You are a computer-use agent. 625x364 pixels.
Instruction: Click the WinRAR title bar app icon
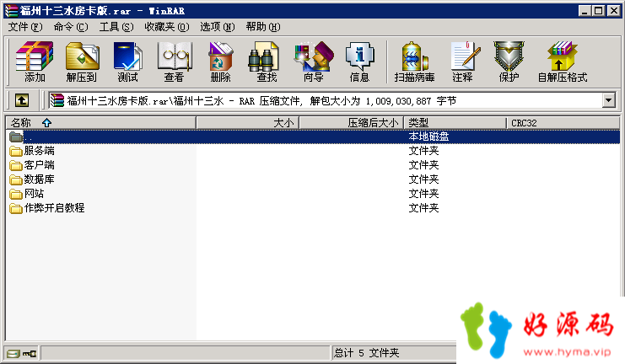(x=11, y=11)
